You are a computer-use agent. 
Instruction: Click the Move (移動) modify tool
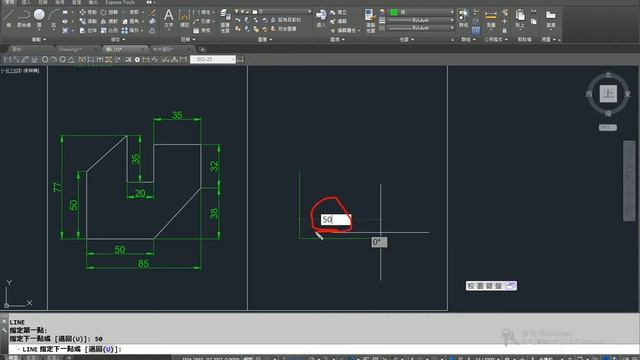88,12
